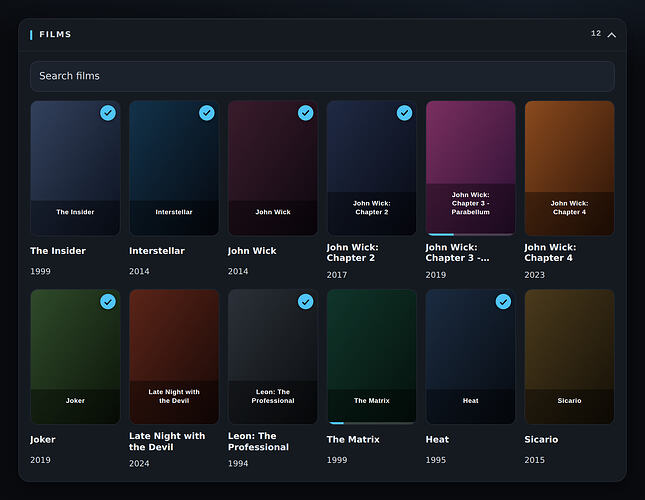Click the John Wick: Chapter 4 title below poster
Screen dimensions: 645x500
[x=550, y=252]
